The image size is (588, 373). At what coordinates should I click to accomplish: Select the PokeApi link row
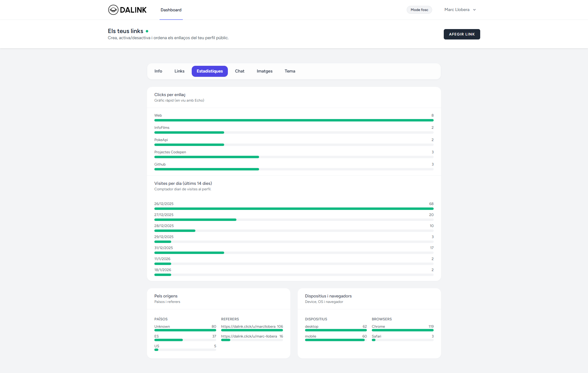click(x=161, y=140)
